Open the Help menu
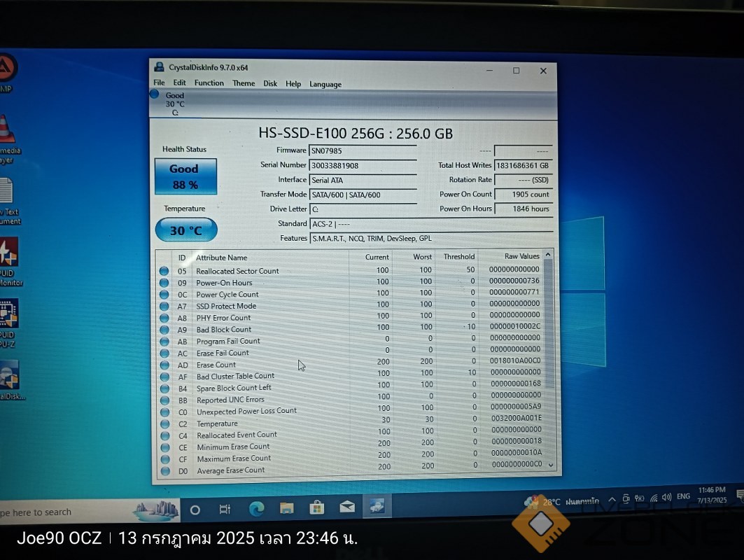 click(x=293, y=84)
